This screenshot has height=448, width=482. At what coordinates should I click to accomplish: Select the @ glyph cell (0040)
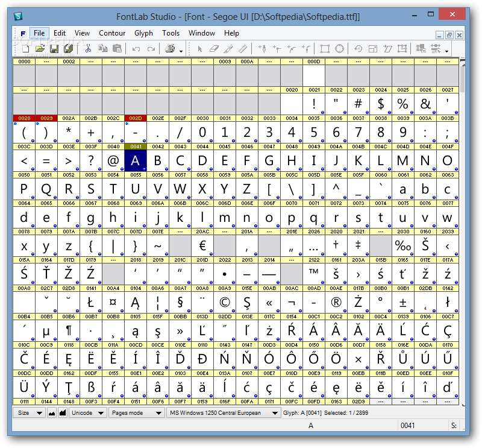click(113, 160)
